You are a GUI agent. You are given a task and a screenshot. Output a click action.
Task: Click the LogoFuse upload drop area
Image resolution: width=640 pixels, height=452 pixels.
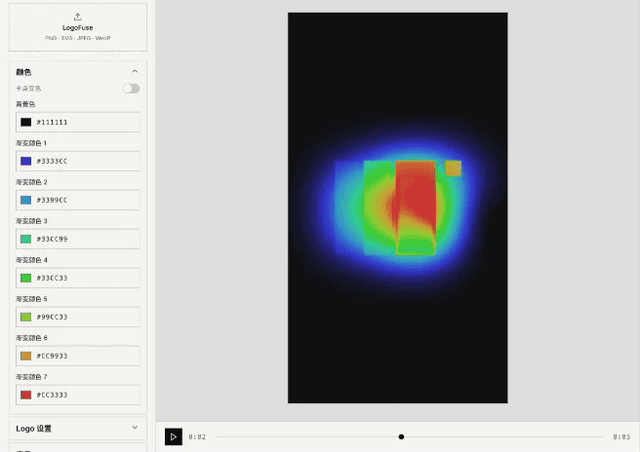coord(78,27)
